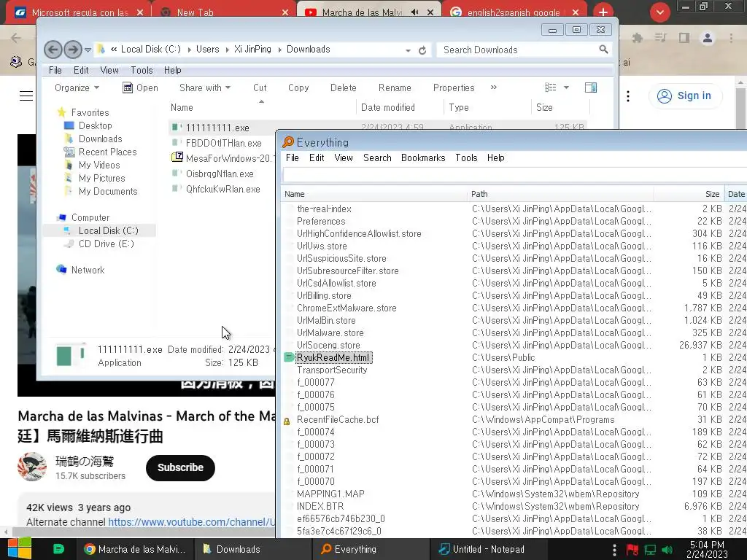Open the explorer File menu
Screen dimensions: 747x560
click(x=55, y=70)
